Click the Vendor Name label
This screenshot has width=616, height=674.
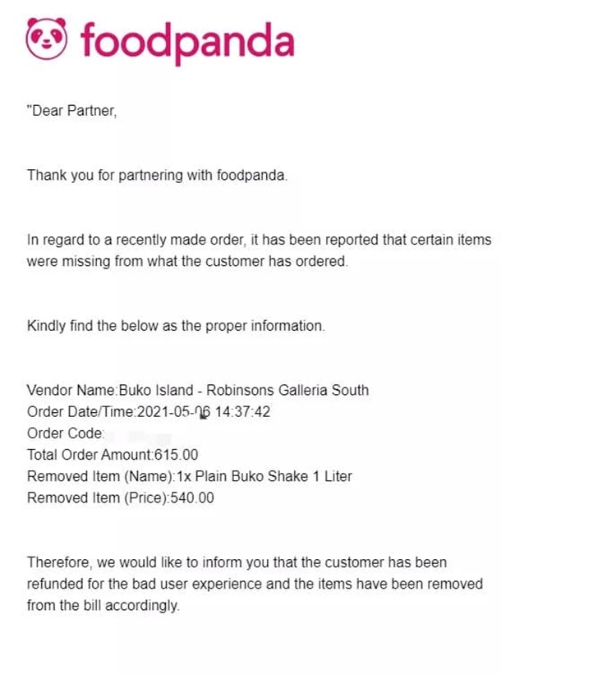[72, 390]
